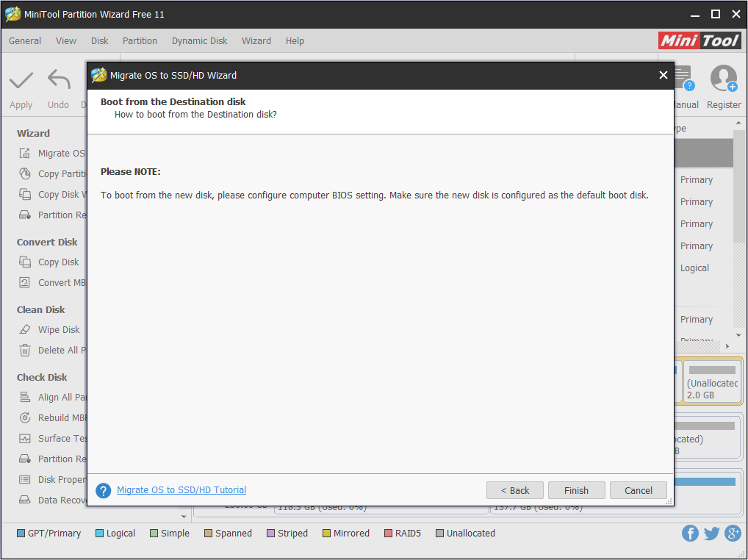
Task: Click the GPT/Primary legend color swatch
Action: pyautogui.click(x=21, y=534)
